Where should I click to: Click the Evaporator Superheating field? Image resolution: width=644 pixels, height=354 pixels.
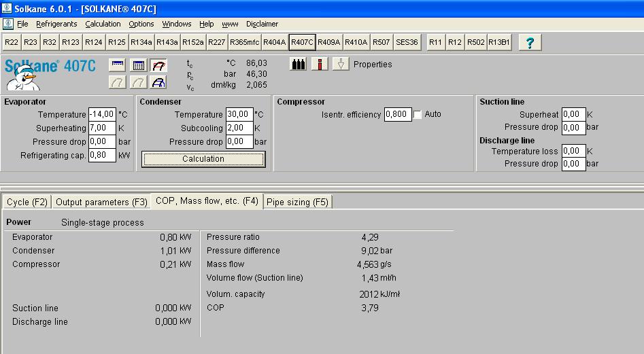point(102,128)
